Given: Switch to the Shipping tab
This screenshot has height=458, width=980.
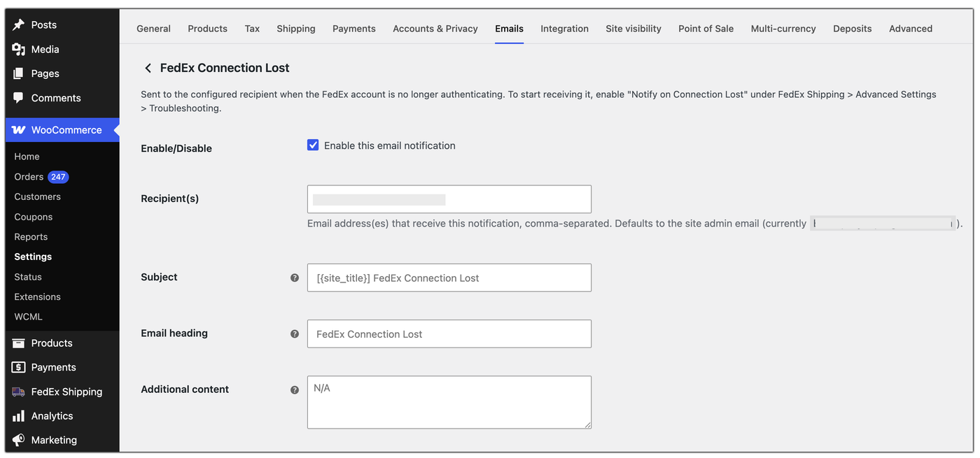Looking at the screenshot, I should pyautogui.click(x=296, y=29).
